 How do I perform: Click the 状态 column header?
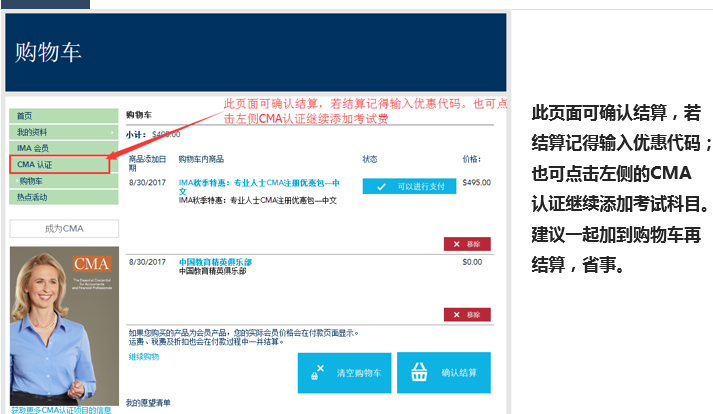pyautogui.click(x=370, y=159)
